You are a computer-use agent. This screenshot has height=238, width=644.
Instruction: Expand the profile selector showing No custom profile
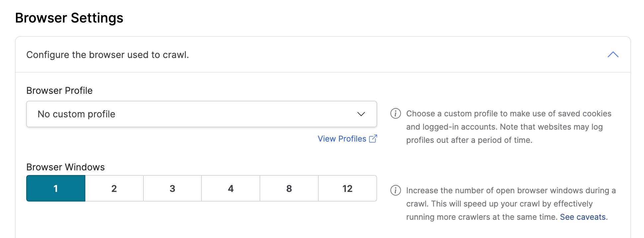(x=201, y=114)
